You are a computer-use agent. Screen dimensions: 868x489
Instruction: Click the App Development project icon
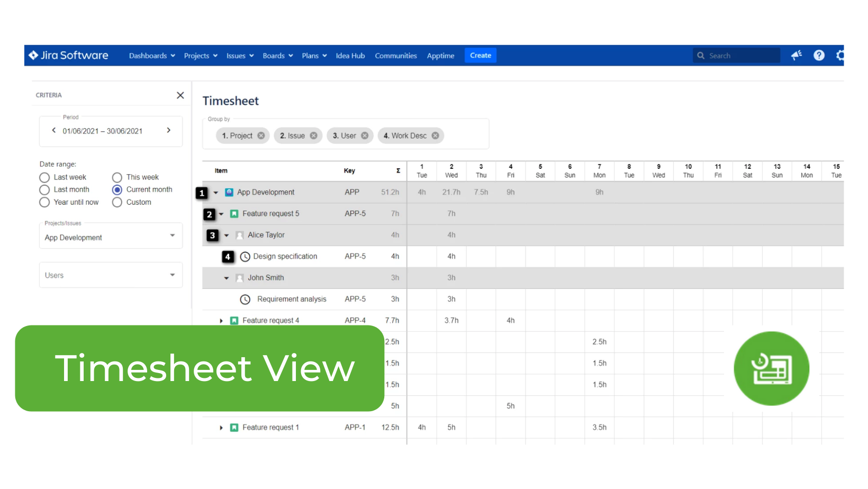point(229,192)
